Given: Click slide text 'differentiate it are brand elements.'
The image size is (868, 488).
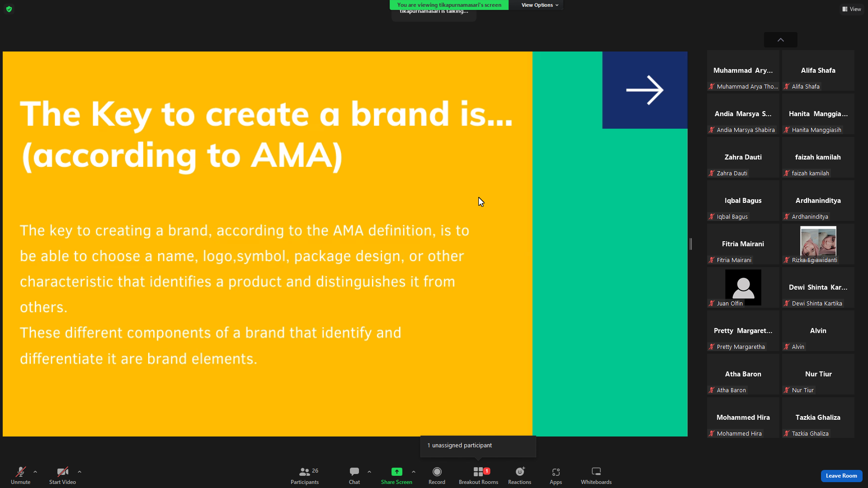Looking at the screenshot, I should click(138, 359).
